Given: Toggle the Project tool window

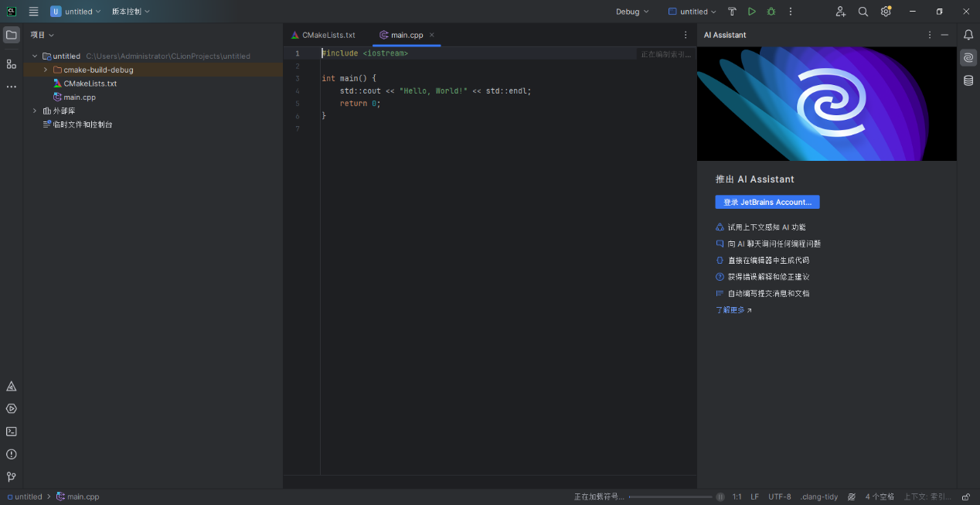Looking at the screenshot, I should point(12,35).
